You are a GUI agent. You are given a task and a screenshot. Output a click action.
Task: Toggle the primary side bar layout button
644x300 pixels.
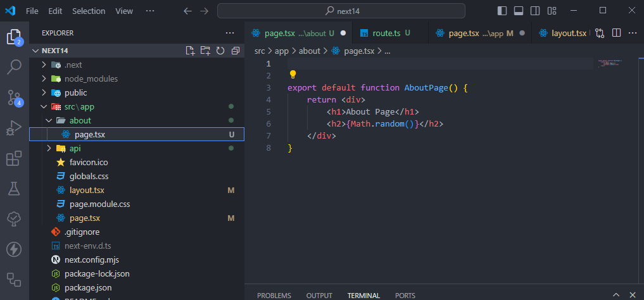(502, 11)
